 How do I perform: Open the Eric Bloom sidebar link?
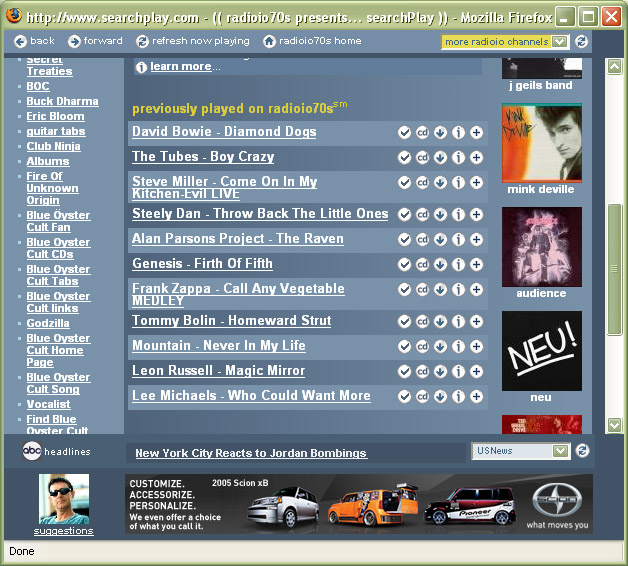[x=55, y=116]
